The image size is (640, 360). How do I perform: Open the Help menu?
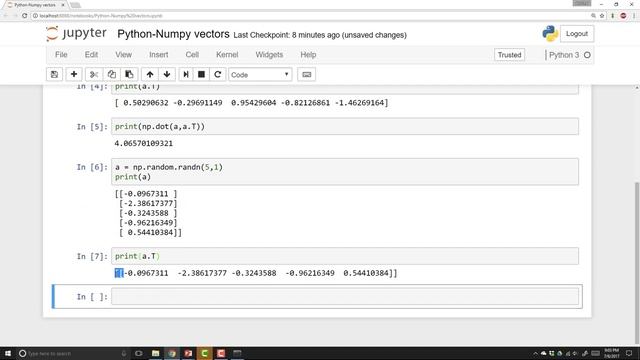(x=308, y=55)
